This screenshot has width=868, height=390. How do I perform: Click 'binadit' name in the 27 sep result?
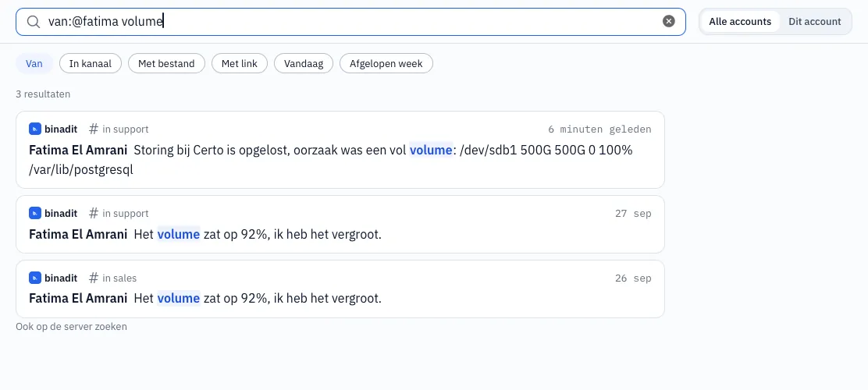[61, 213]
